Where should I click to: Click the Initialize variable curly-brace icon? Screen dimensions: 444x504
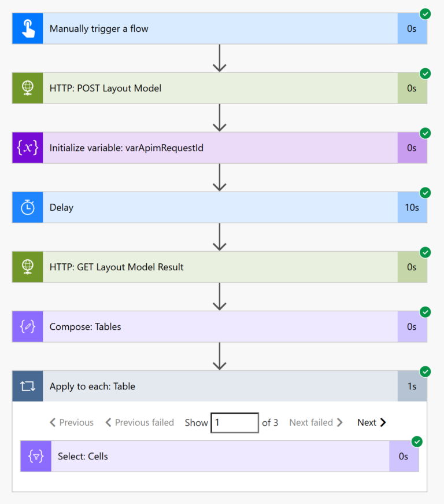pyautogui.click(x=27, y=148)
